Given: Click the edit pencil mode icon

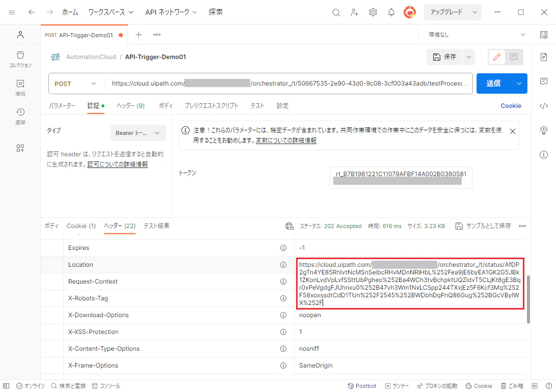Looking at the screenshot, I should click(x=497, y=57).
